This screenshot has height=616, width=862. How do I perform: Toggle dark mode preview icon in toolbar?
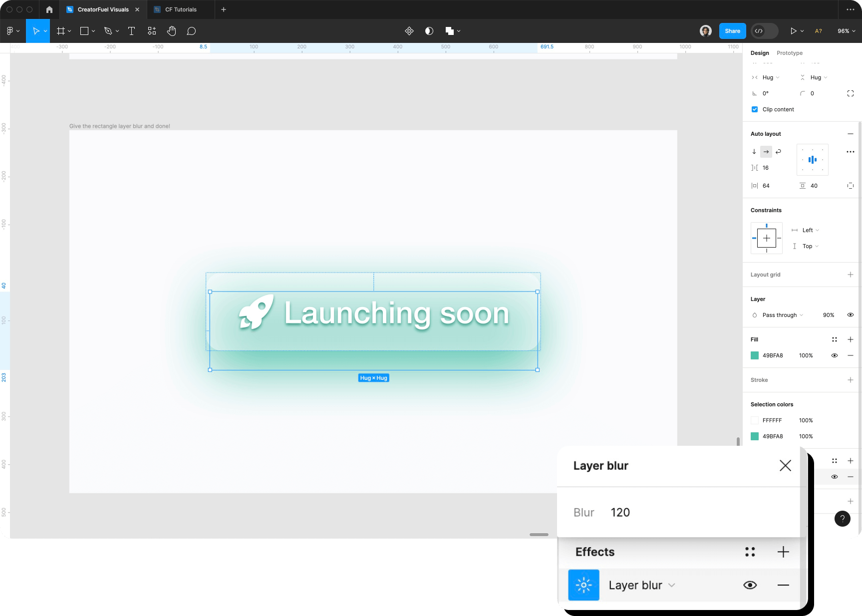pos(428,30)
